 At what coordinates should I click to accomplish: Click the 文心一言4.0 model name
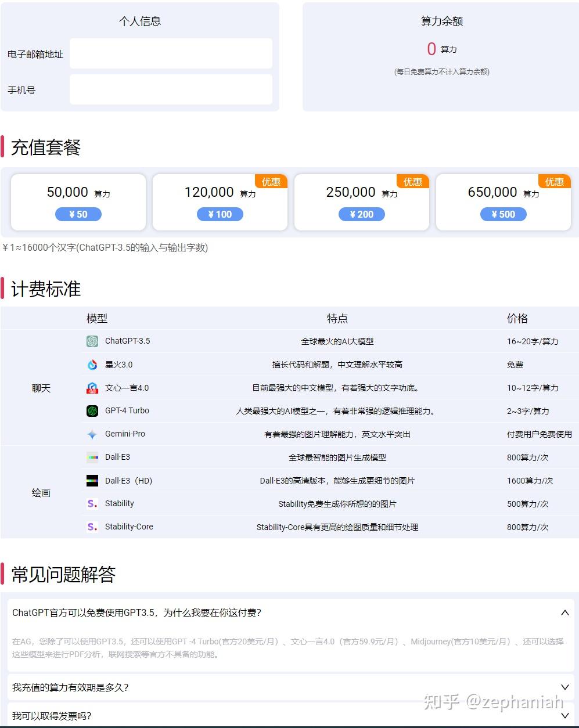coord(127,388)
